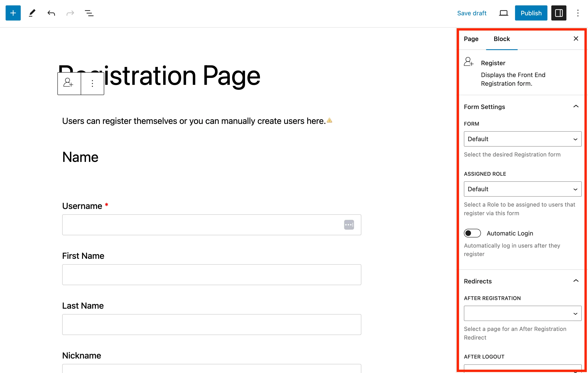This screenshot has width=588, height=373.
Task: Click the 'Username' field label
Action: 82,206
